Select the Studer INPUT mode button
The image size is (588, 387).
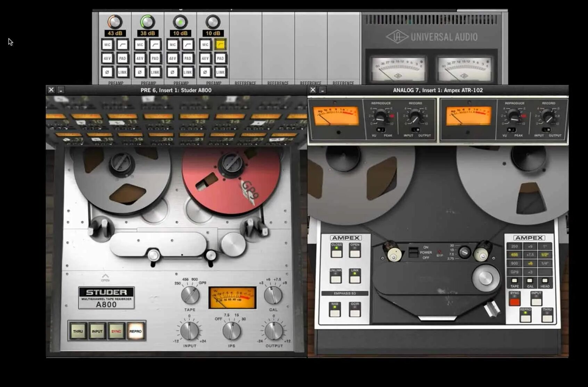[97, 331]
